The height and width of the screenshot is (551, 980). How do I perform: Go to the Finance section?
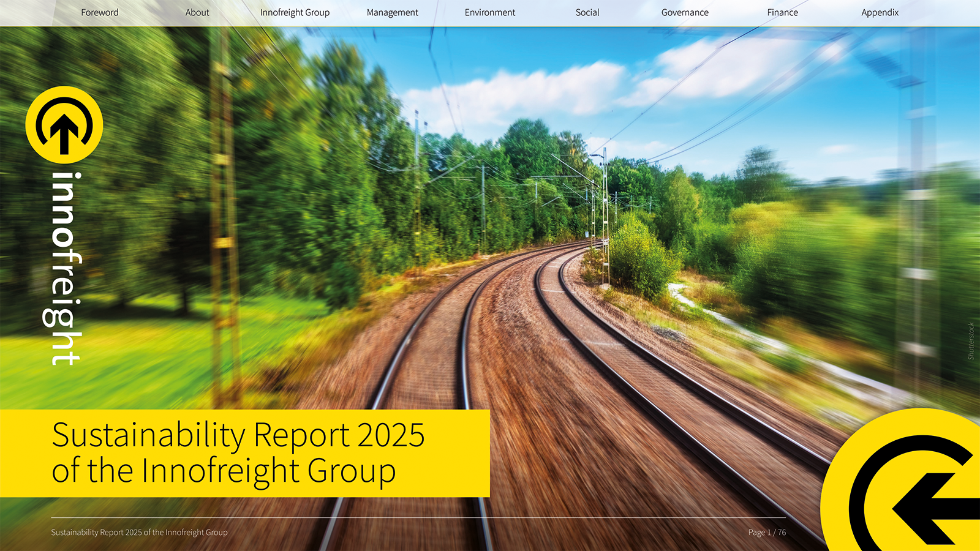[783, 12]
